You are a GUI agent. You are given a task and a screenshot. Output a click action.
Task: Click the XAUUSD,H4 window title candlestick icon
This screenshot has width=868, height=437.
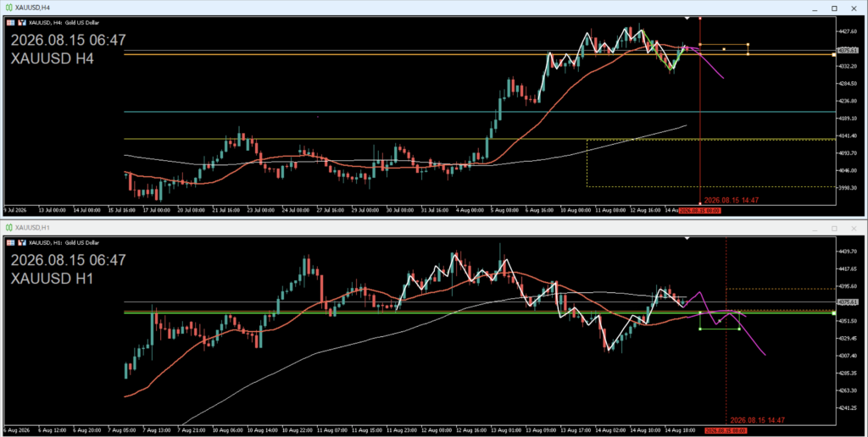pos(8,8)
